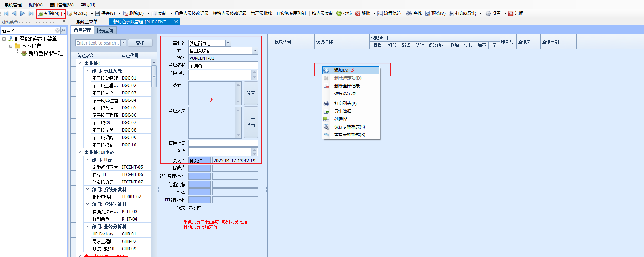Switch to the 系统主菜单 tab

87,22
